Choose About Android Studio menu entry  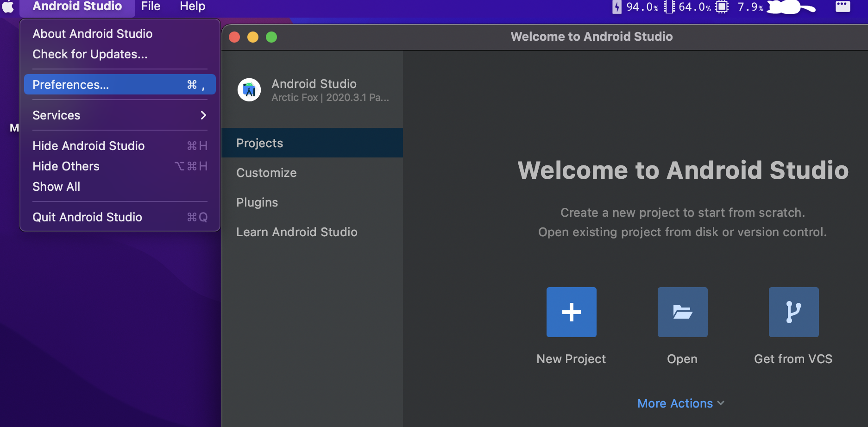pyautogui.click(x=120, y=34)
